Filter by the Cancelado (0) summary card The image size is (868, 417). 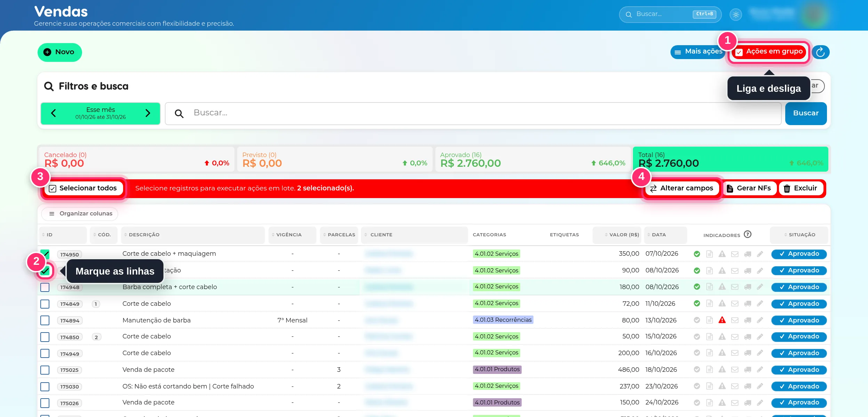(x=136, y=159)
